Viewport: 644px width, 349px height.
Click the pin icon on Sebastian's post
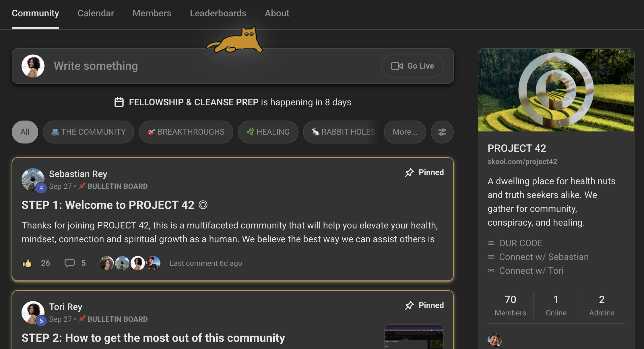[x=410, y=172]
